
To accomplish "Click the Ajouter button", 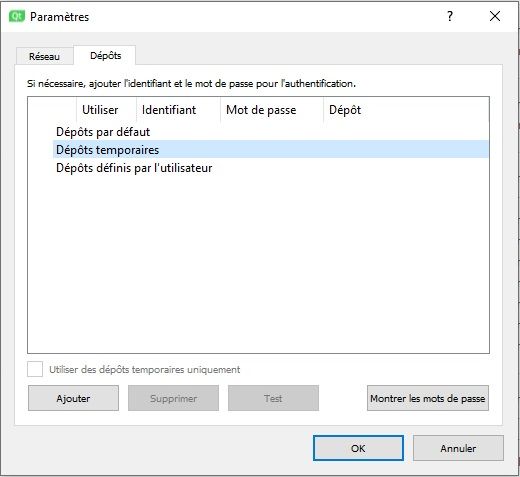I will tap(73, 398).
